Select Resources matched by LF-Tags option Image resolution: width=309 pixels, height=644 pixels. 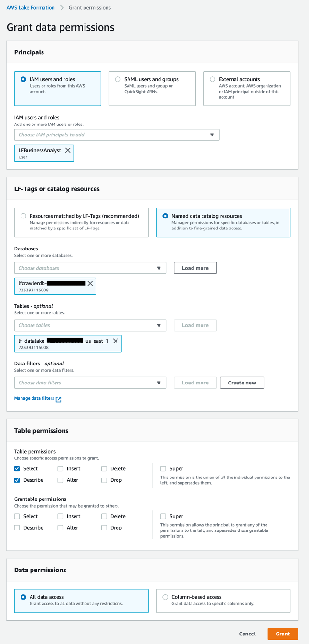[23, 216]
